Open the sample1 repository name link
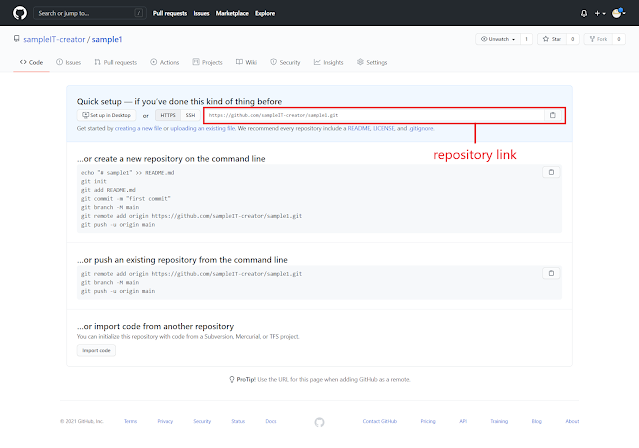The width and height of the screenshot is (639, 448). pos(107,40)
